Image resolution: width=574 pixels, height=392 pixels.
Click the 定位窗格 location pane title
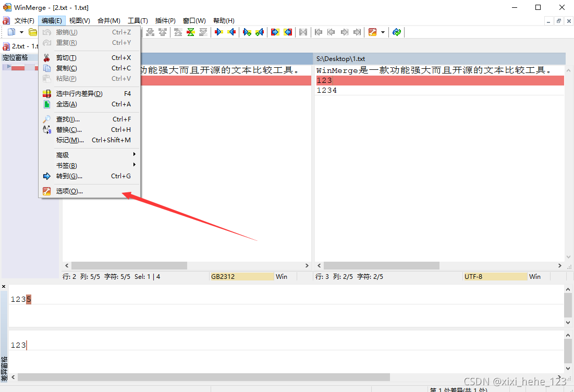click(15, 57)
